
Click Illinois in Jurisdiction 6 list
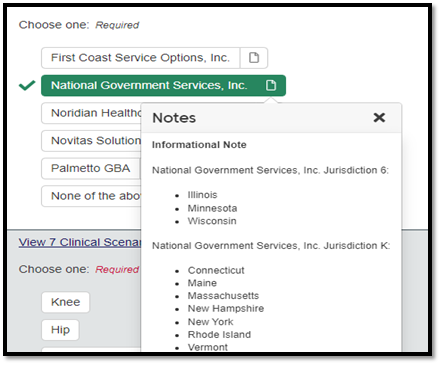point(202,195)
